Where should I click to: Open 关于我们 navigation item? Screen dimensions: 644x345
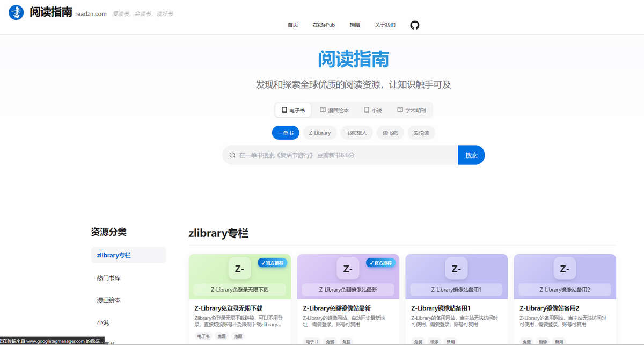coord(385,25)
